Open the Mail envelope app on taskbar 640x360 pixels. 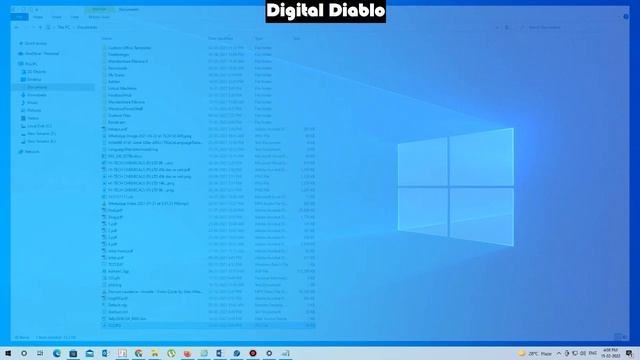(89, 353)
